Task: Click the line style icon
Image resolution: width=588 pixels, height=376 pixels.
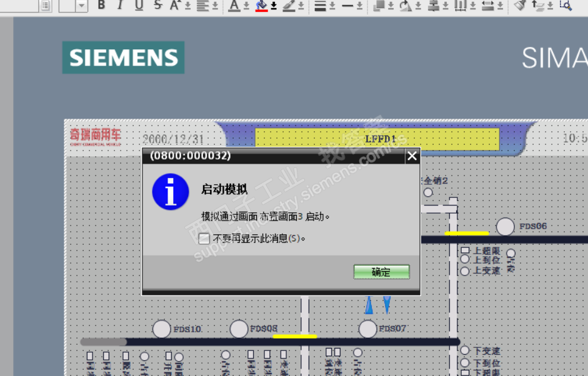Action: pyautogui.click(x=320, y=6)
